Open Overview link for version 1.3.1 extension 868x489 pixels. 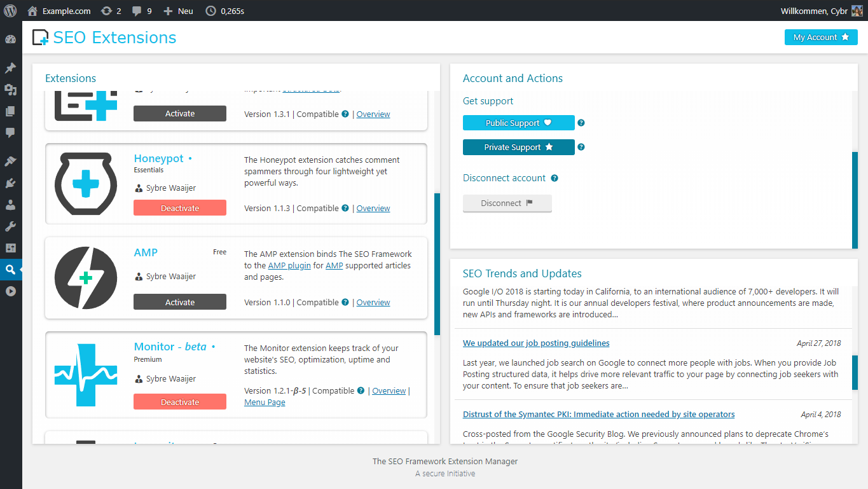point(373,114)
